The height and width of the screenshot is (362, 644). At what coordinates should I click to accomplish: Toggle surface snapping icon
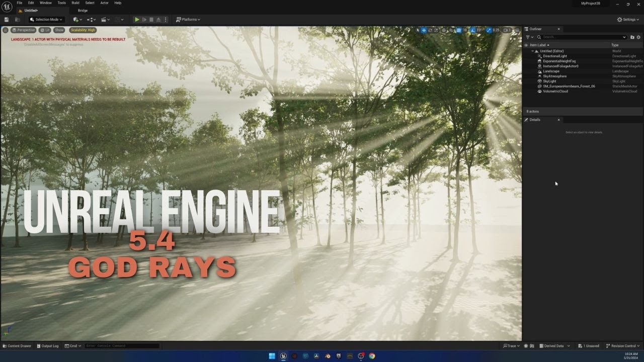(x=451, y=30)
